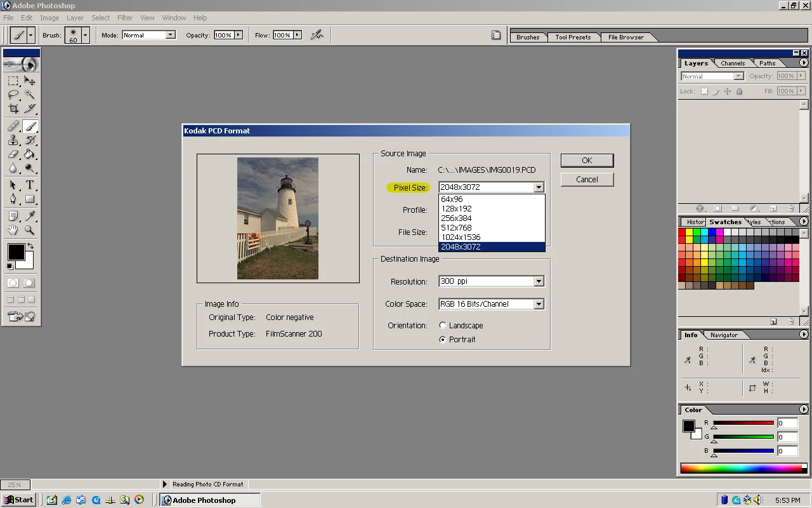Select the Magic Wand tool
Image resolution: width=812 pixels, height=508 pixels.
click(30, 95)
